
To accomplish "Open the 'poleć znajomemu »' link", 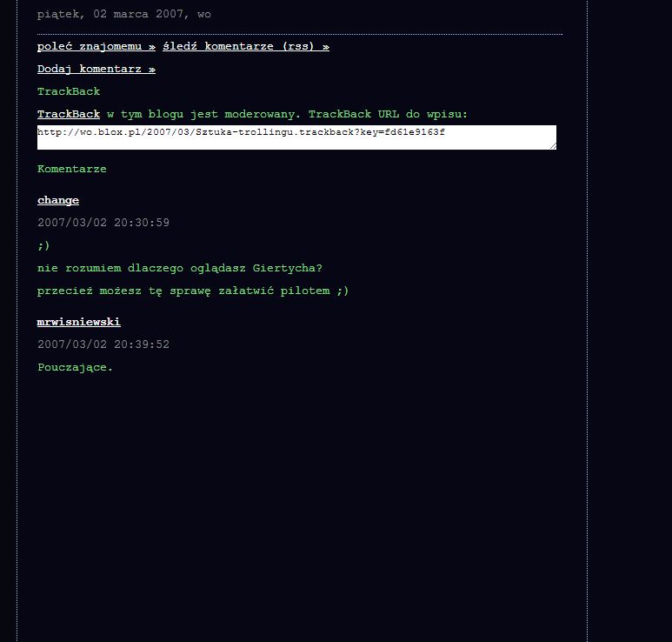I will coord(96,46).
